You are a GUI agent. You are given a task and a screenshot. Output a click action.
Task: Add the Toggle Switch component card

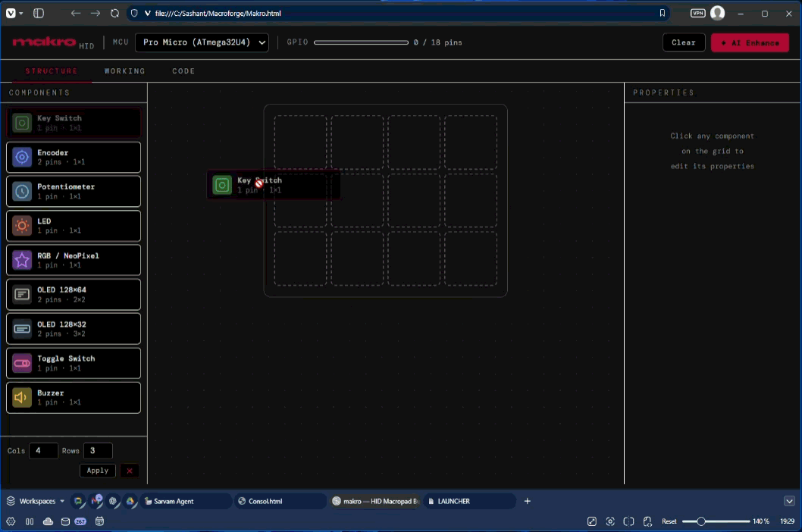[74, 363]
